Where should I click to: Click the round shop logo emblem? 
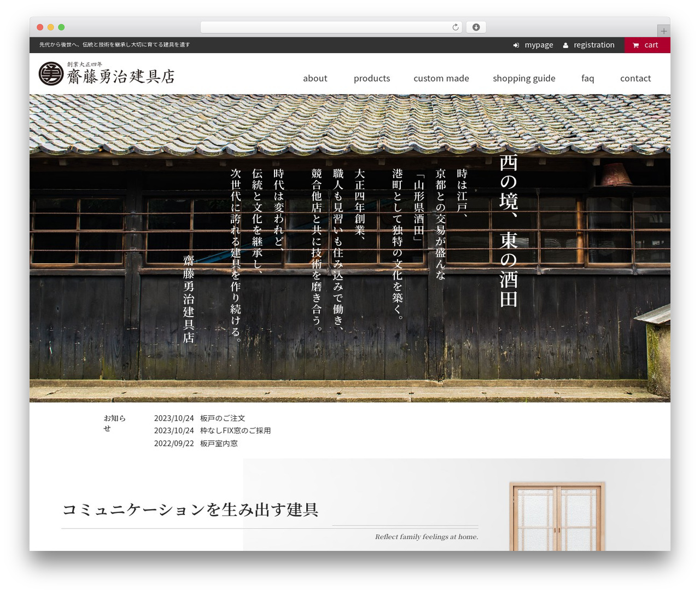51,74
